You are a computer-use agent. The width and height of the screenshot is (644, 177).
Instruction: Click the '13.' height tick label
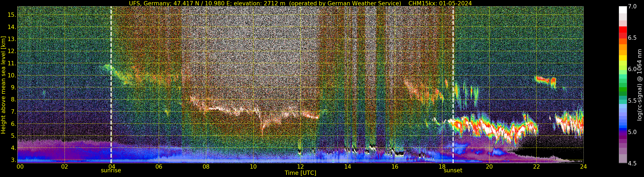[x=12, y=39]
